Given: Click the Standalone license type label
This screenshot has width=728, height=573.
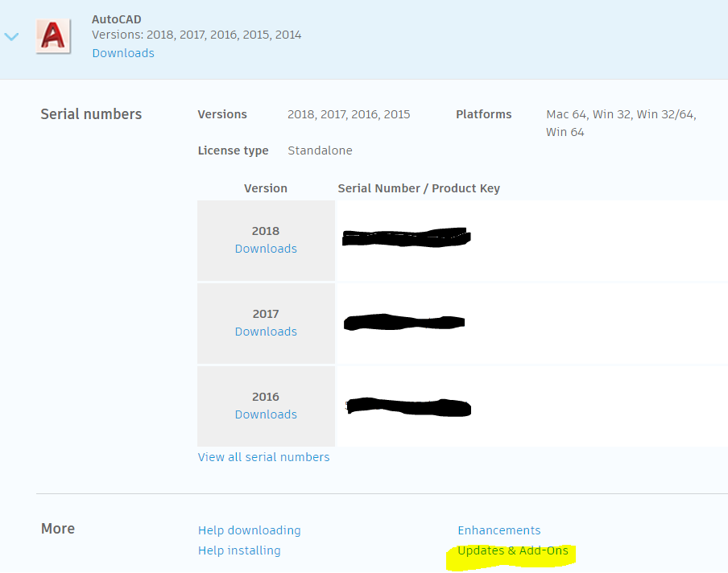Looking at the screenshot, I should pyautogui.click(x=320, y=150).
